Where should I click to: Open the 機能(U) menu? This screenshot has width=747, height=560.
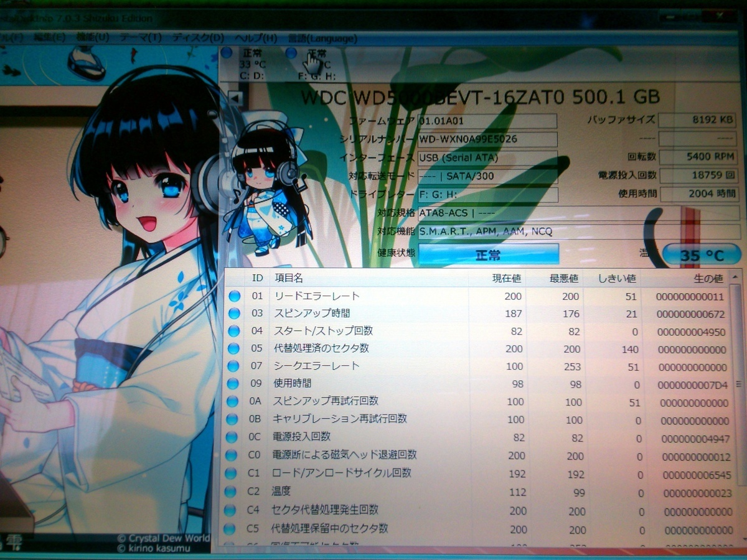[x=92, y=37]
